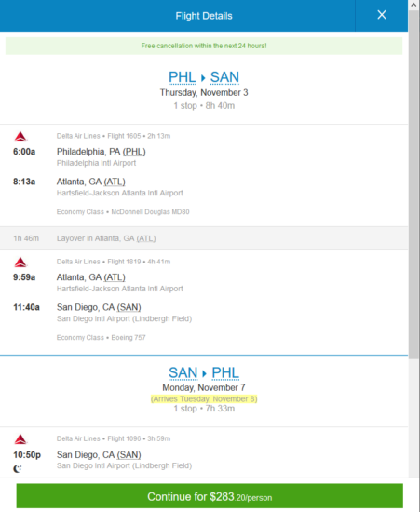Continue for $283.20 per person
Screen dimensions: 420x512
point(210,496)
